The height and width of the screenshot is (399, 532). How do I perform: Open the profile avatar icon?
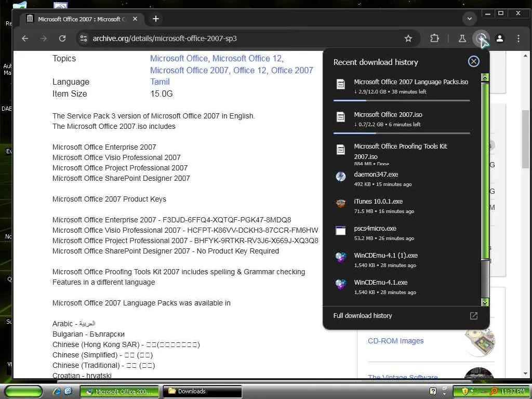pyautogui.click(x=500, y=38)
